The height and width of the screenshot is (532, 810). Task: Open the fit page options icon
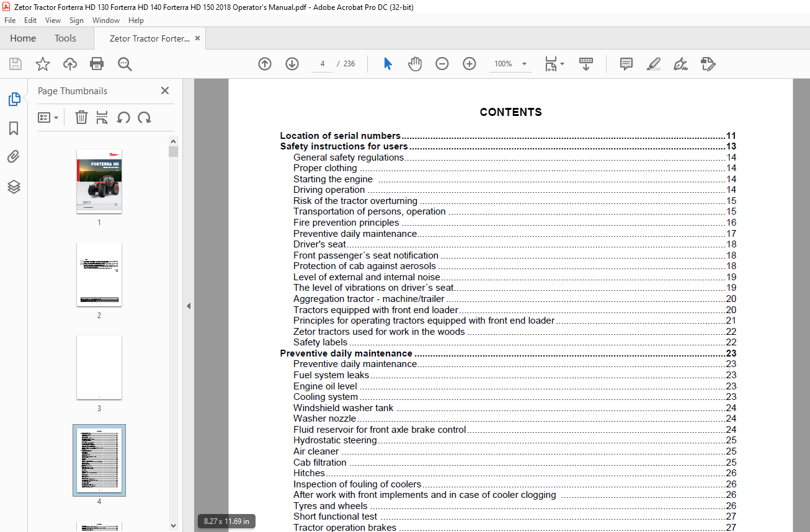[554, 64]
